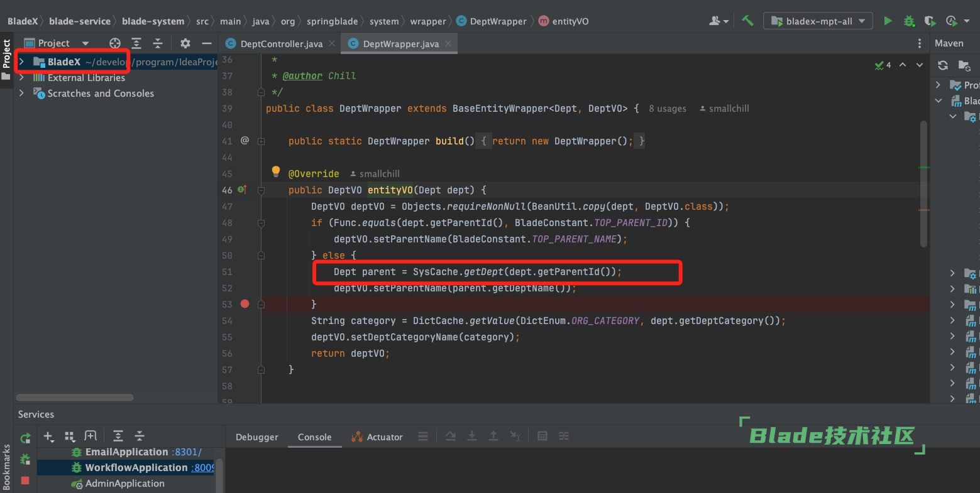This screenshot has height=493, width=980.
Task: Fold the else block on line 50
Action: 261,255
